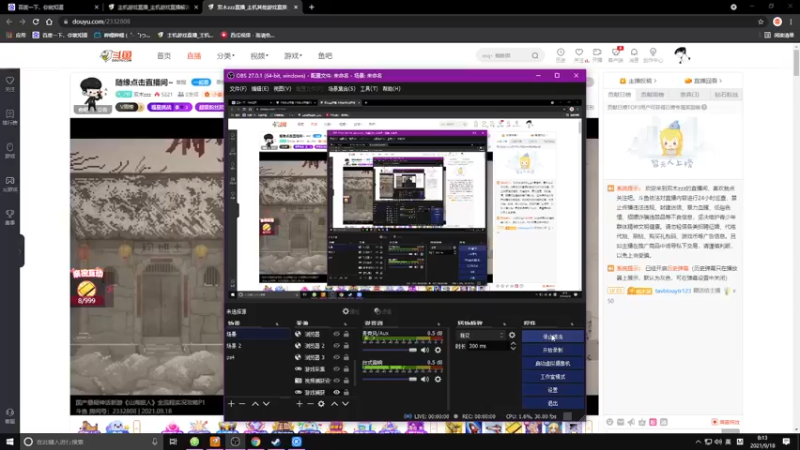Add a new scene with the plus icon in Scenes panel
Screen dimensions: 800x450
point(231,404)
